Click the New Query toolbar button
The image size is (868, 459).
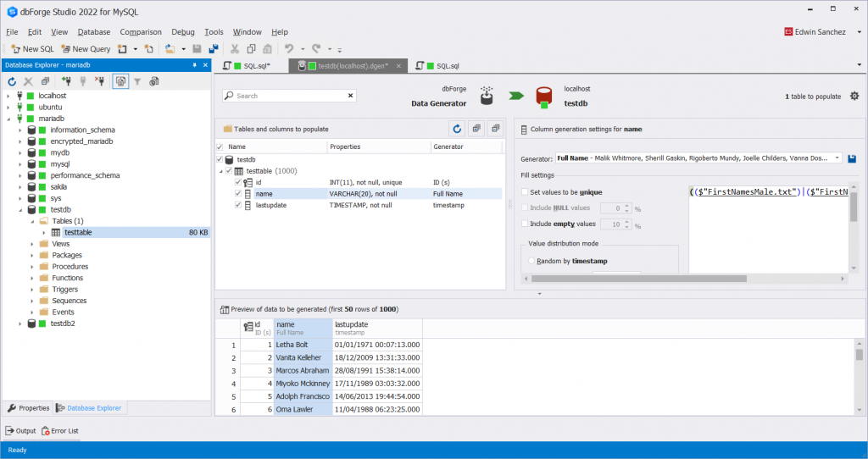[86, 48]
